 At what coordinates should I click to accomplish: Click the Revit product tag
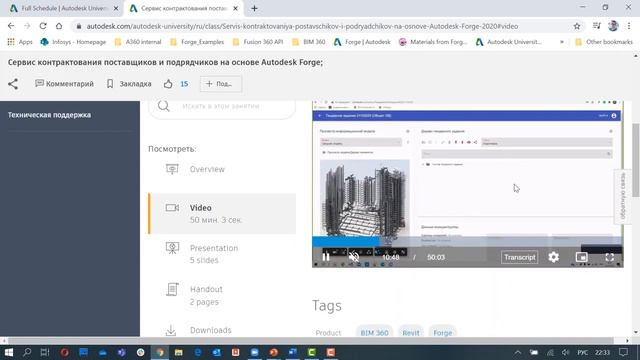point(411,333)
